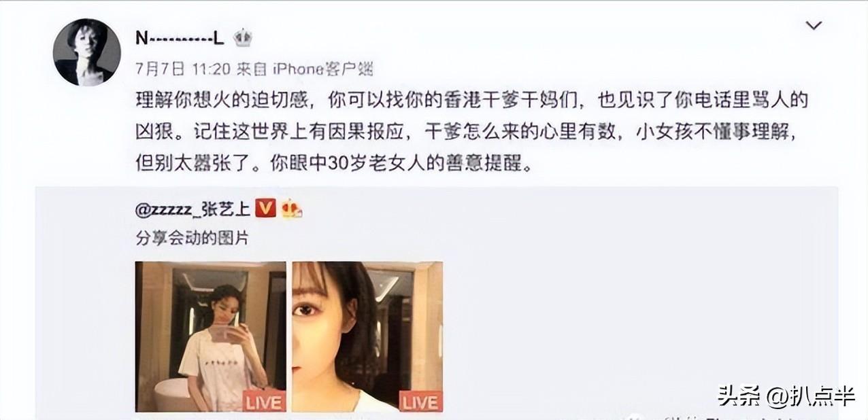Viewport: 868px width, 420px height.
Task: Open the close-up face photo thumbnail
Action: [x=367, y=336]
